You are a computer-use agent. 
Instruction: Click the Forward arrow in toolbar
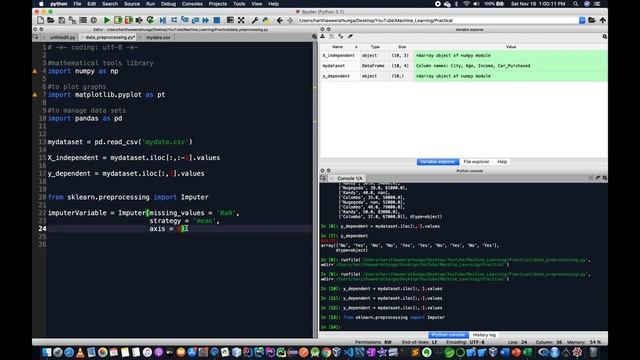click(x=290, y=20)
